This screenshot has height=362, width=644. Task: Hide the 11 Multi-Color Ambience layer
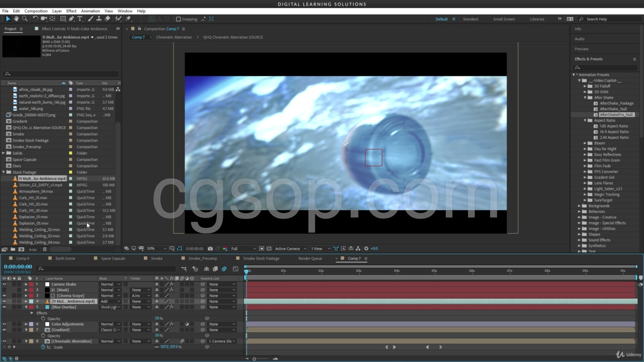click(x=4, y=301)
